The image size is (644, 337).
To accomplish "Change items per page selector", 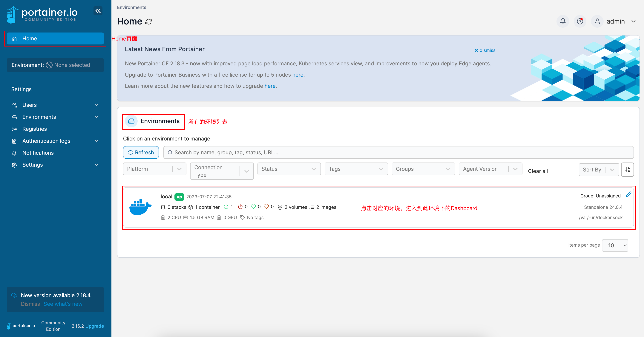I will click(615, 245).
